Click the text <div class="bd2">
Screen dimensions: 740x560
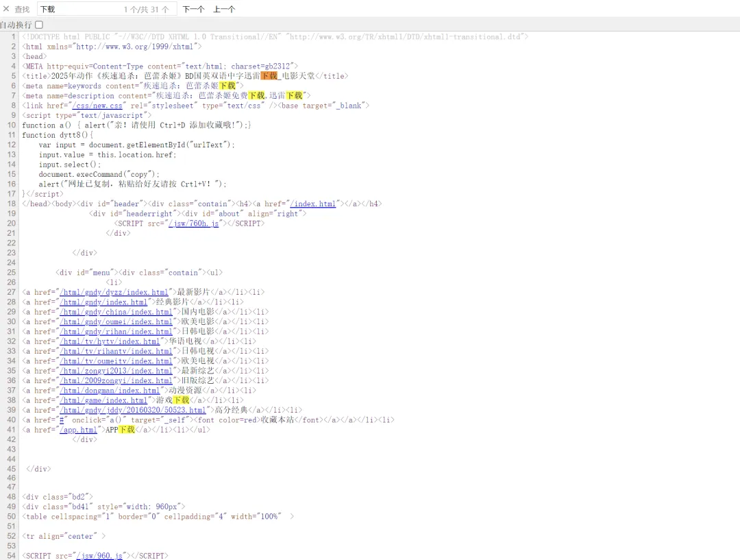coord(58,497)
